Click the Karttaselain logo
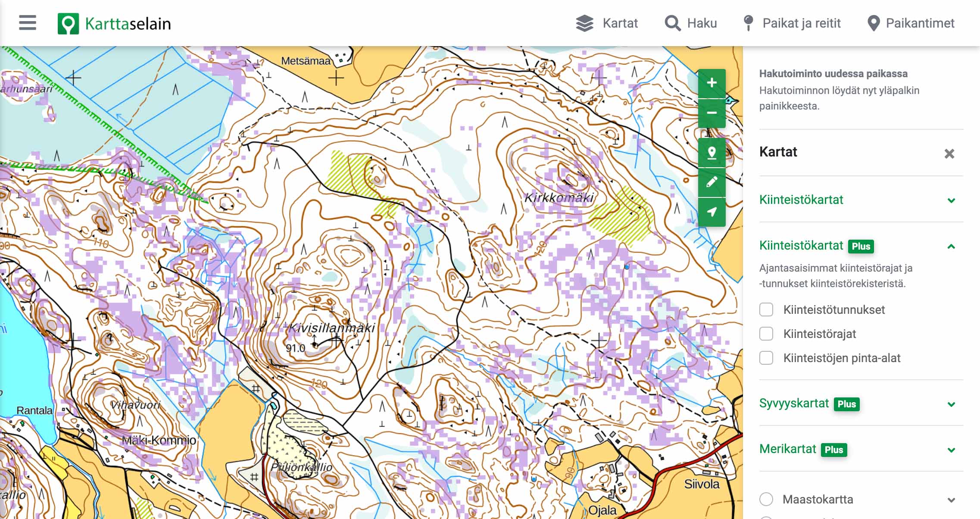 click(x=114, y=23)
